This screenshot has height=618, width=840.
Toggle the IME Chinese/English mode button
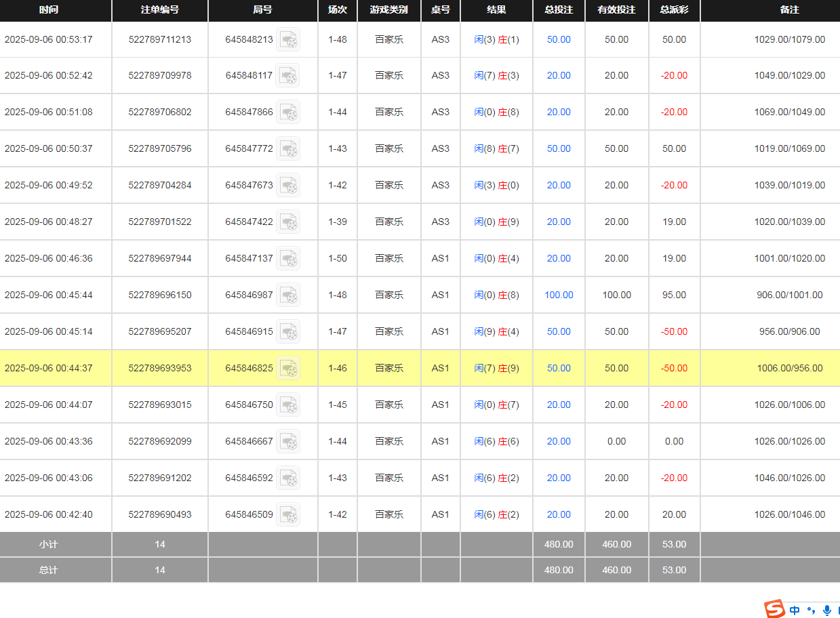click(x=795, y=610)
